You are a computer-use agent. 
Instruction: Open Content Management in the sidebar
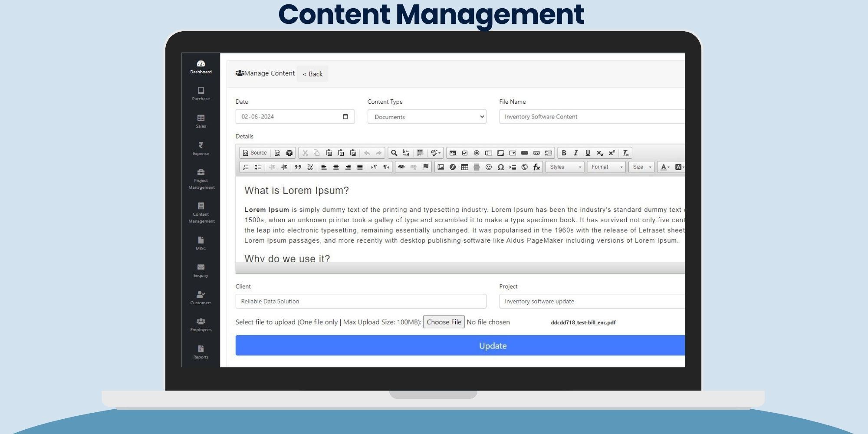click(201, 212)
